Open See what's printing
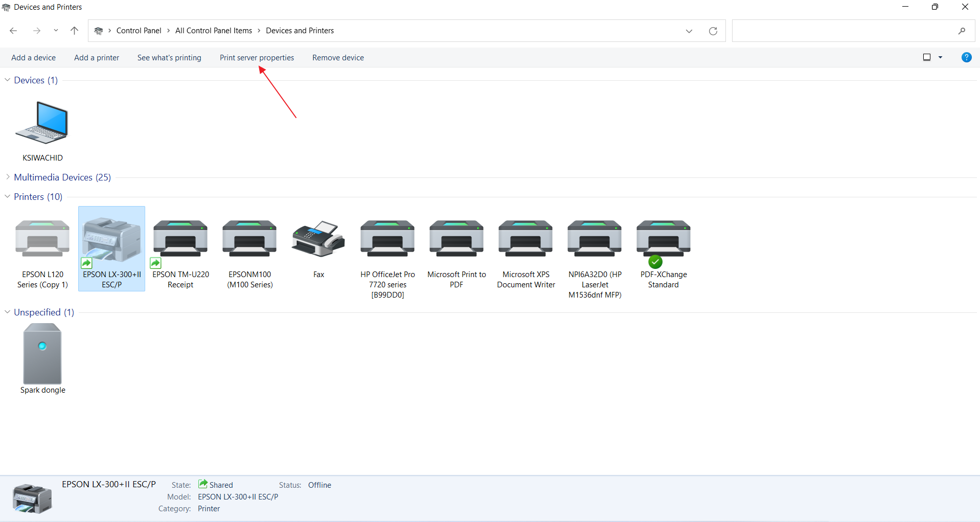This screenshot has height=522, width=980. coord(169,58)
